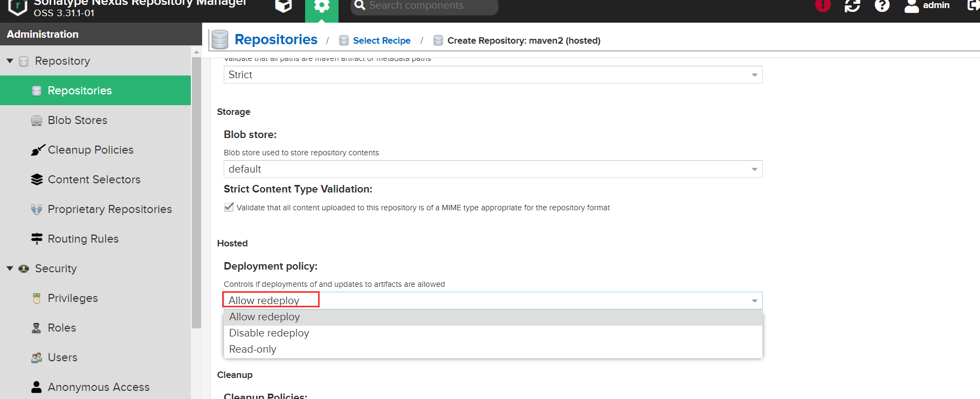The image size is (980, 399).
Task: Choose Allow redeploy from the list
Action: click(x=493, y=317)
